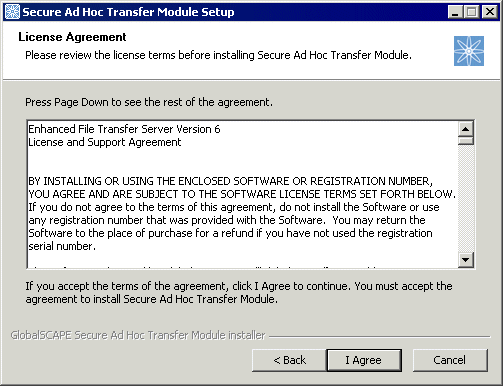Focus the license agreement text box
503x386 pixels.
point(243,194)
